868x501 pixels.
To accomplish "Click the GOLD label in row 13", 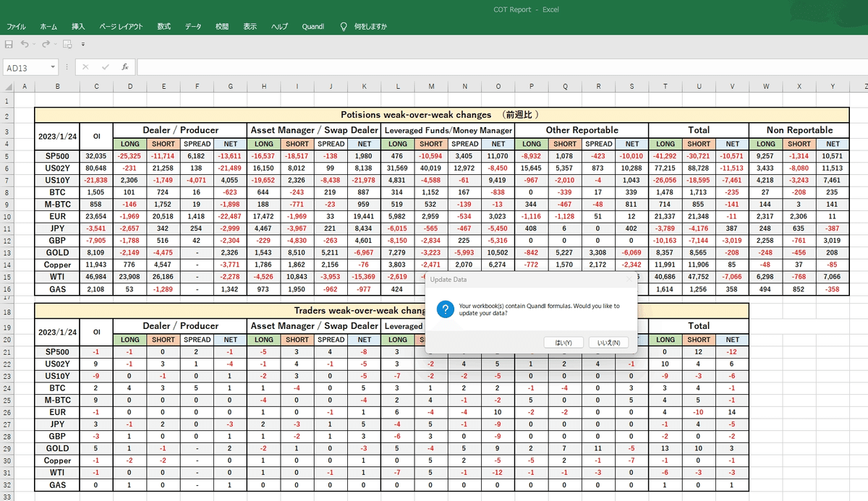I will [57, 253].
